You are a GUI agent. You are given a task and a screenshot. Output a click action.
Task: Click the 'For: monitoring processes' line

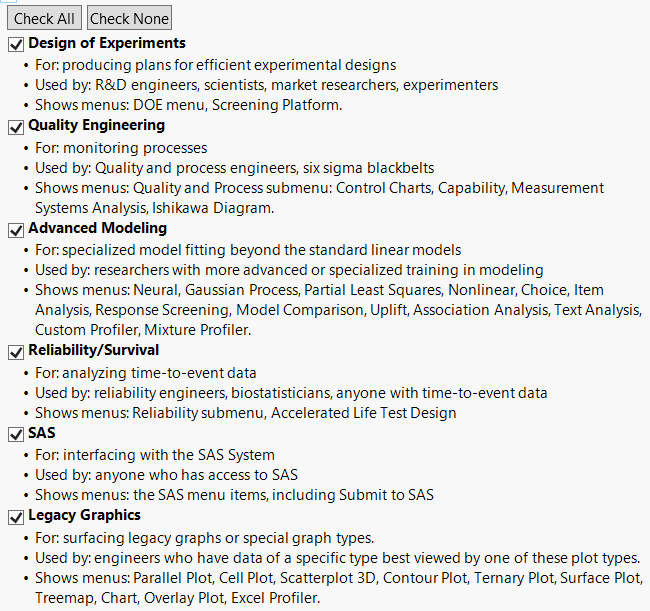click(x=123, y=147)
